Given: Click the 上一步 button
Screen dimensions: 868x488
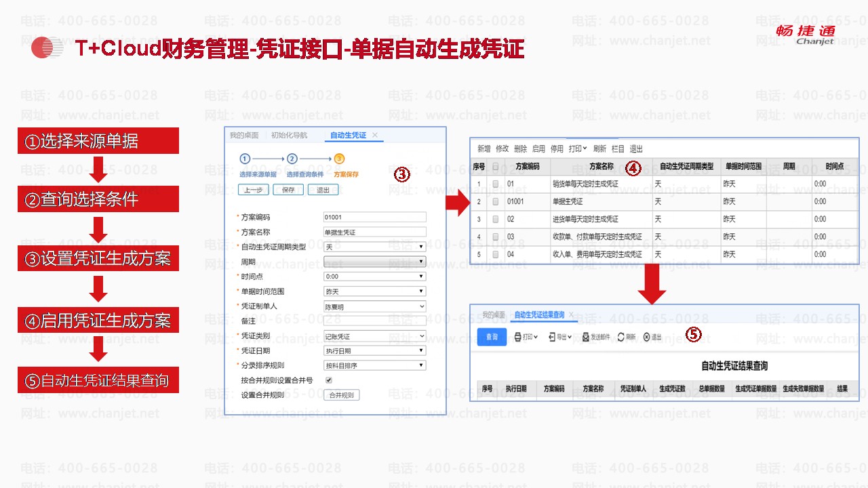Looking at the screenshot, I should pos(254,190).
